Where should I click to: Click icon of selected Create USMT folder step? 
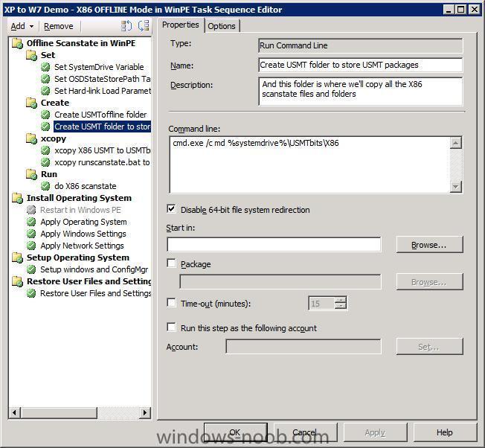tap(45, 127)
